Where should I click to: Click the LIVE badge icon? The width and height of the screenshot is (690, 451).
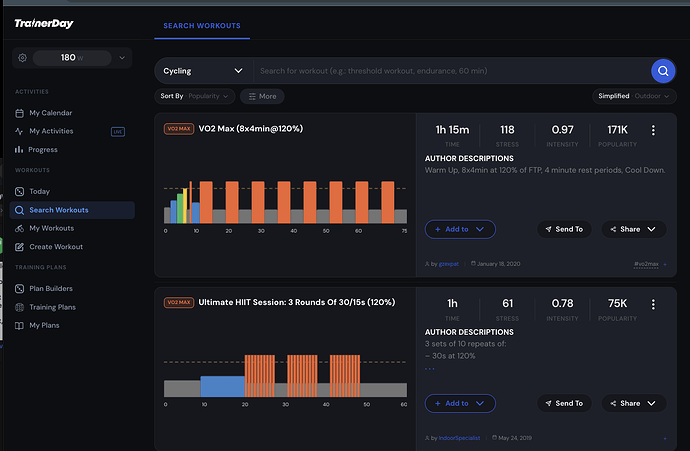[x=117, y=132]
